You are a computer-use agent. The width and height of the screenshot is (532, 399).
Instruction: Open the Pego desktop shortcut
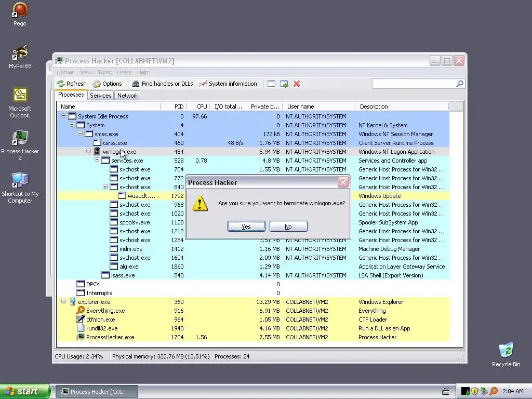(20, 14)
